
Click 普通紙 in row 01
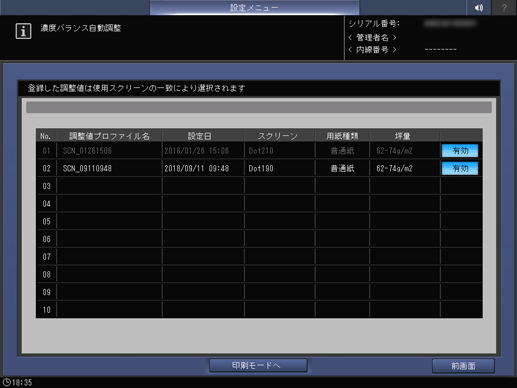pyautogui.click(x=342, y=151)
